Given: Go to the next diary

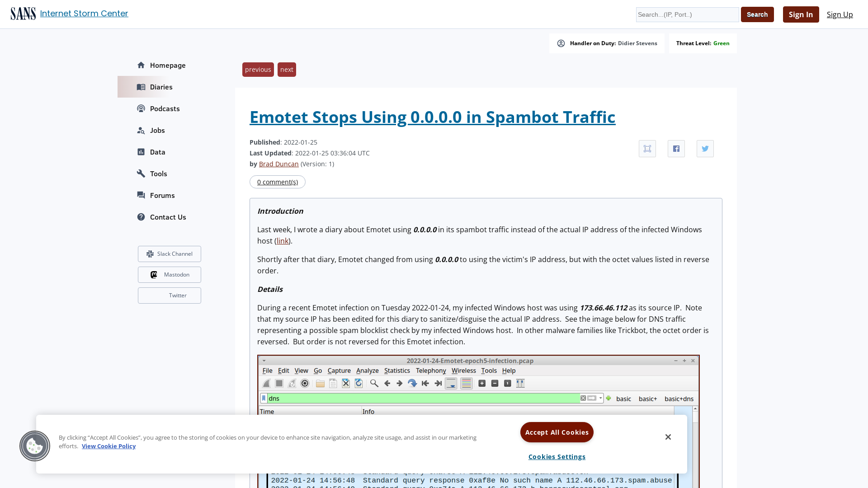Looking at the screenshot, I should (287, 70).
